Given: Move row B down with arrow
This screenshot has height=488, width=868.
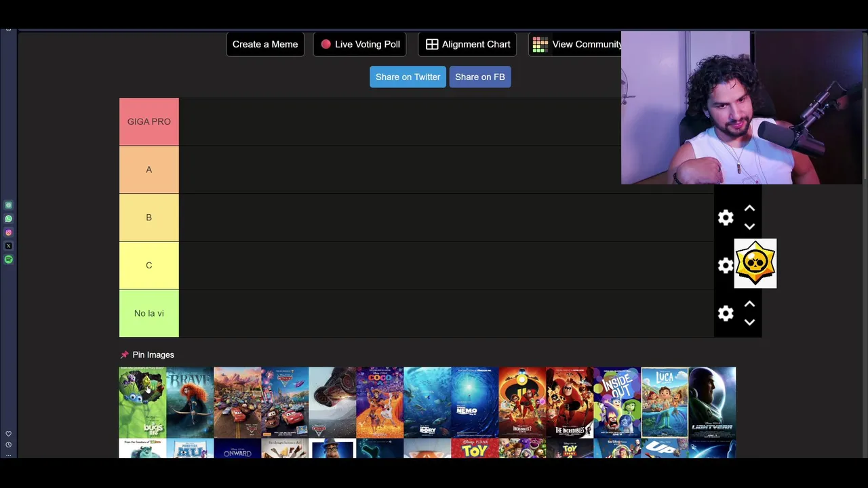Looking at the screenshot, I should click(x=749, y=226).
